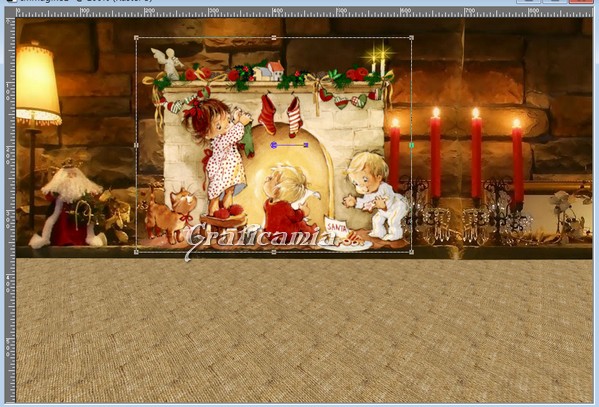Select the bottom-right corner transform handle

click(x=411, y=252)
